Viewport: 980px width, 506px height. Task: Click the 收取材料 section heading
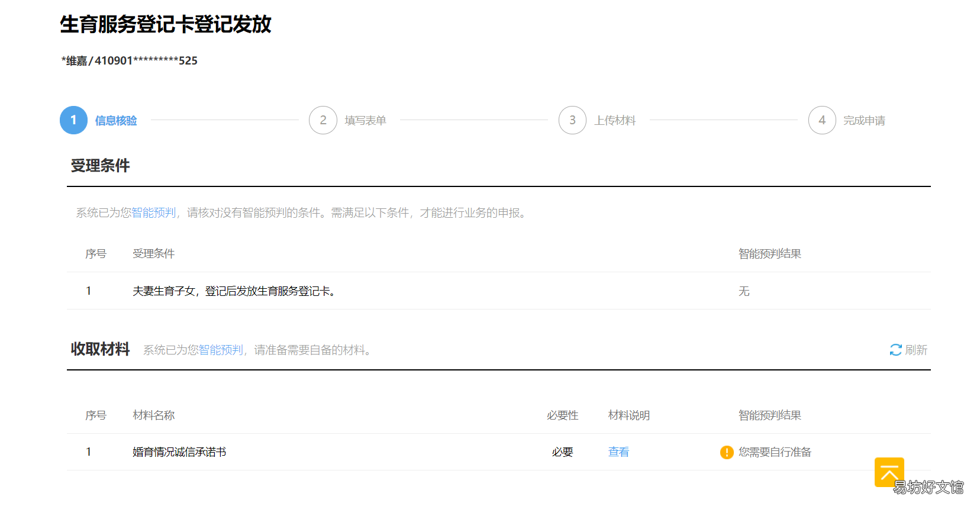[x=100, y=349]
